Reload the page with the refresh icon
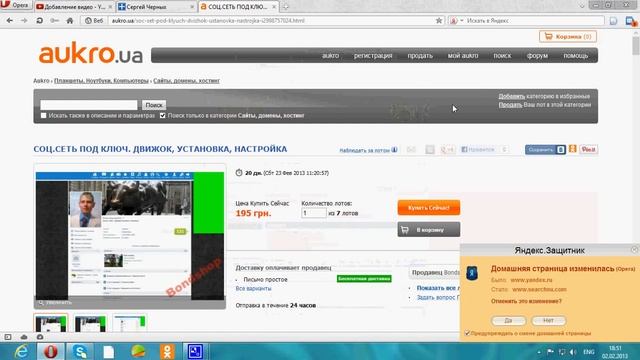The height and width of the screenshot is (360, 640). (x=40, y=20)
